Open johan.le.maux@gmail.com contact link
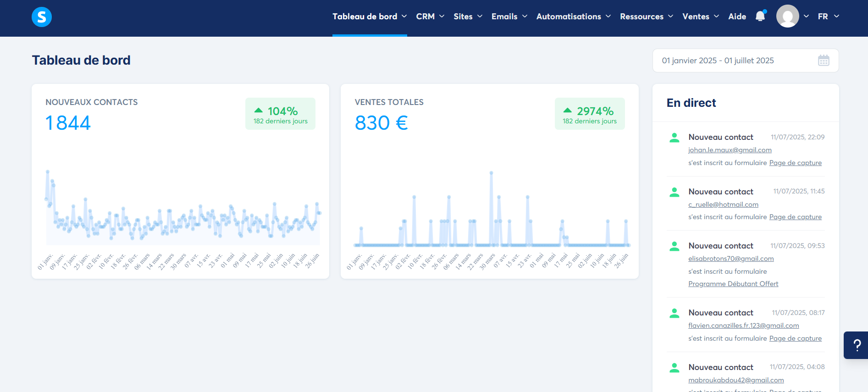 730,150
